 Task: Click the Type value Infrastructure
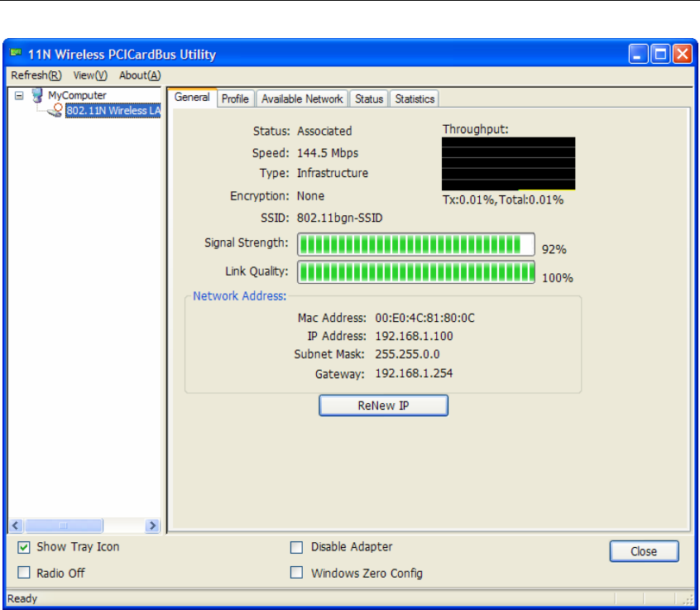pos(333,173)
